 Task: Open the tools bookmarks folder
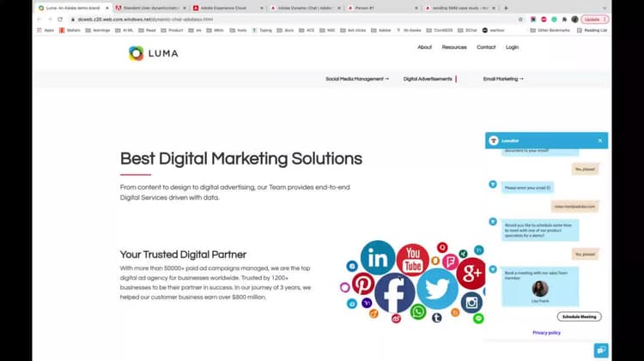(x=238, y=30)
